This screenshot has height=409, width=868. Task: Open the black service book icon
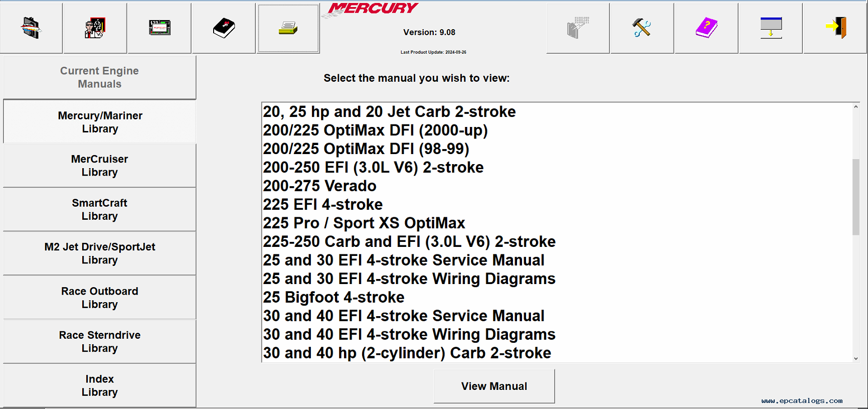tap(224, 28)
